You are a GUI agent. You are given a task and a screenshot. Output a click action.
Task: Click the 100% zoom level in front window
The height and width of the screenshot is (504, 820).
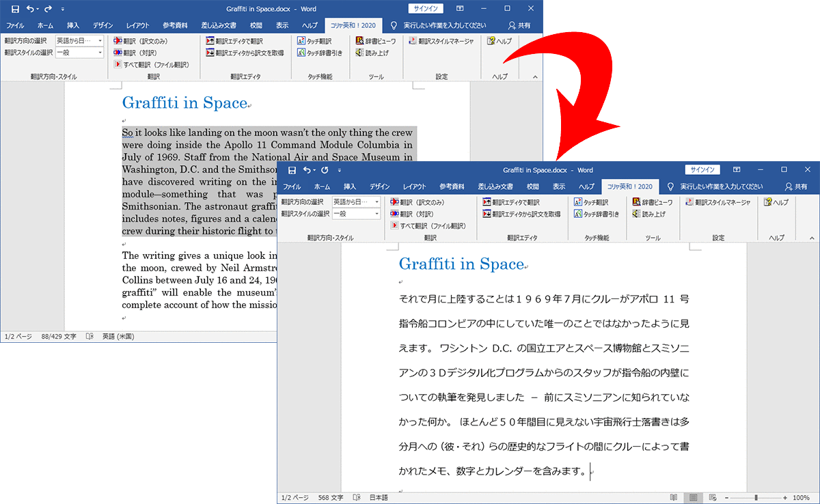pyautogui.click(x=802, y=498)
